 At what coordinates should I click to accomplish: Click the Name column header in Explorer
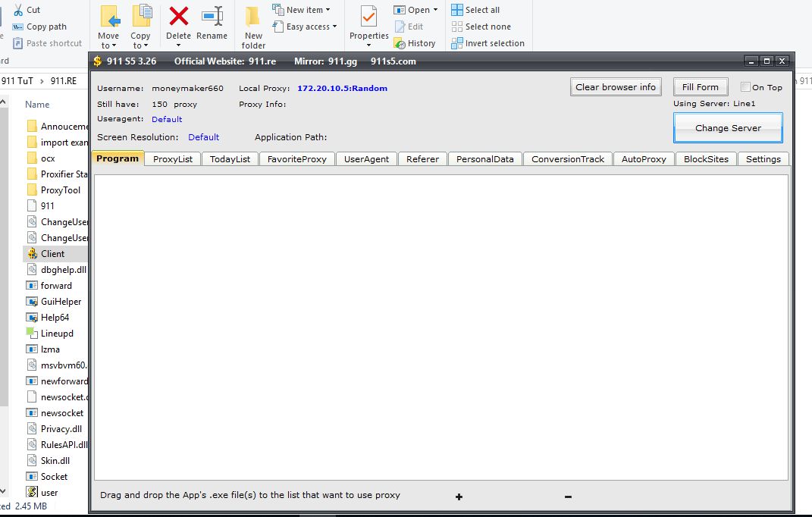(37, 104)
